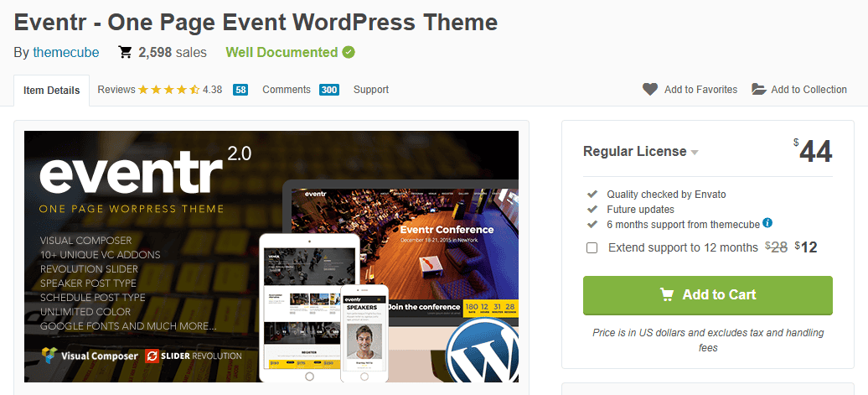Click the folder icon for collection
The width and height of the screenshot is (868, 395).
(758, 89)
